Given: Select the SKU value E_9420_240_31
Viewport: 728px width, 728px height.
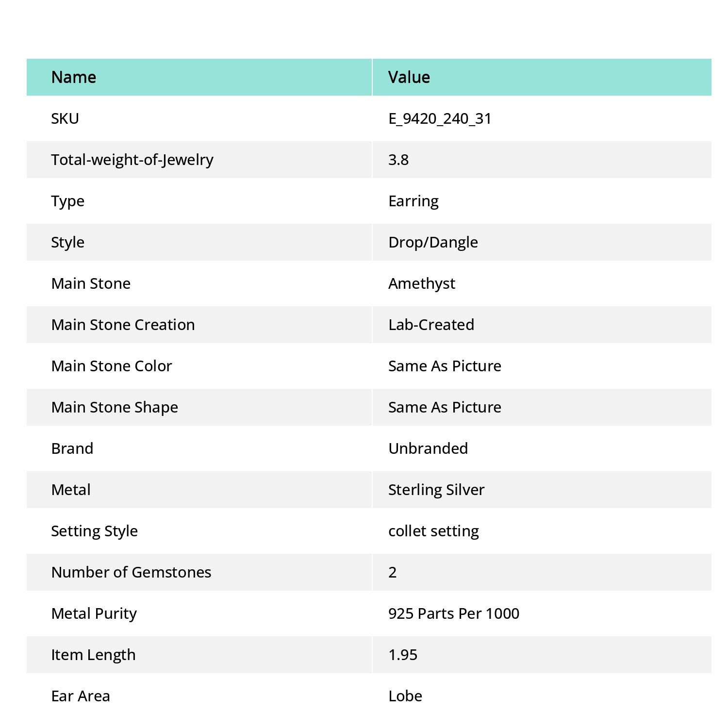Looking at the screenshot, I should pyautogui.click(x=440, y=119).
